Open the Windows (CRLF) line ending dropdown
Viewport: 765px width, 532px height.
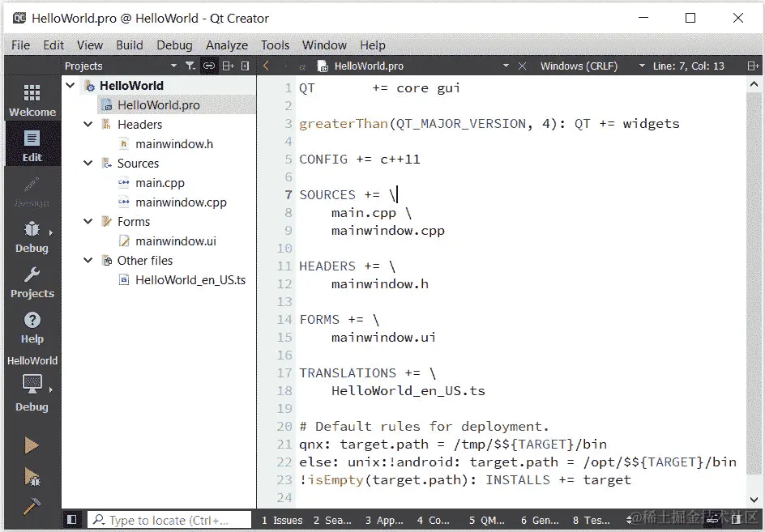coord(642,66)
